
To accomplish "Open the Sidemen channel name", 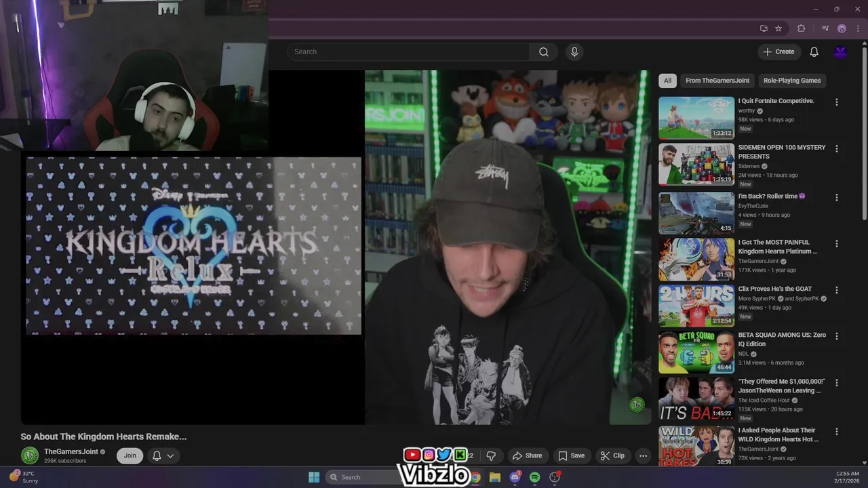I will (x=749, y=166).
